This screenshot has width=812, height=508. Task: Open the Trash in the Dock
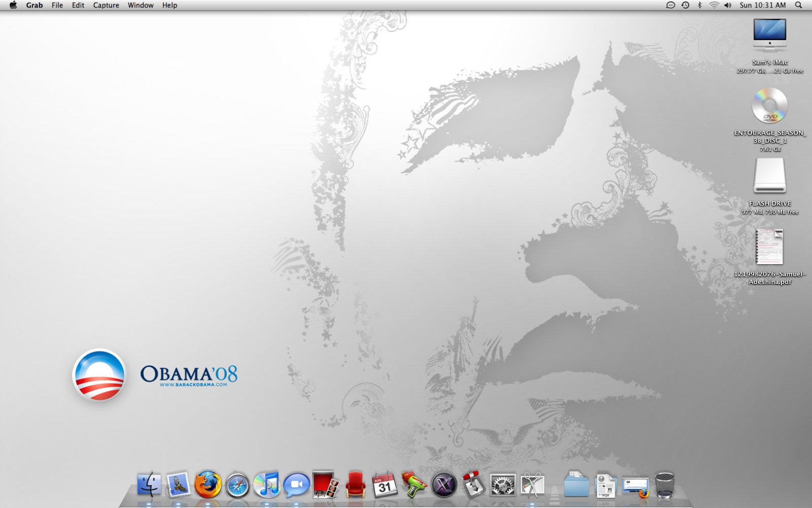(x=665, y=485)
